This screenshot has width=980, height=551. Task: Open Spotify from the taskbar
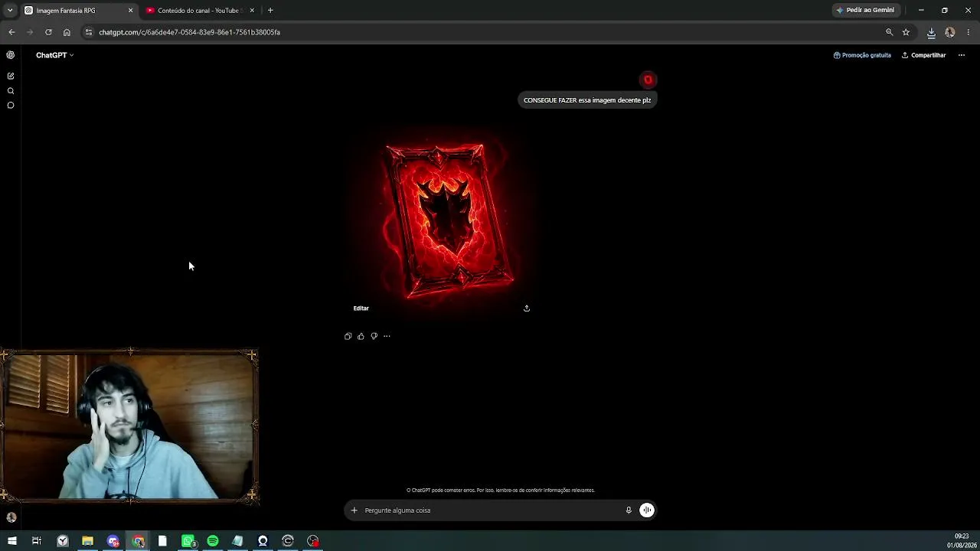(x=213, y=541)
